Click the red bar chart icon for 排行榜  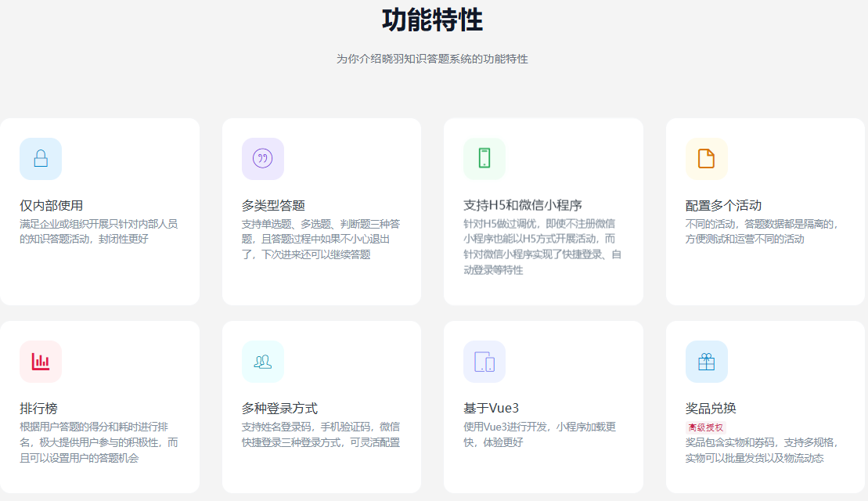(41, 362)
